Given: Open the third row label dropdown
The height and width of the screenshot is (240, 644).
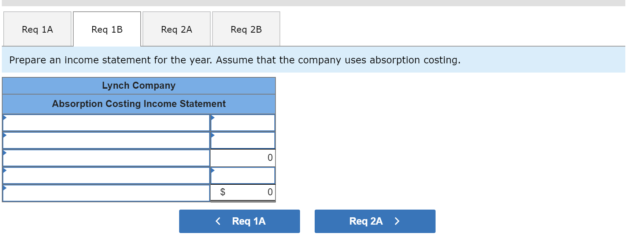Looking at the screenshot, I should coord(106,158).
